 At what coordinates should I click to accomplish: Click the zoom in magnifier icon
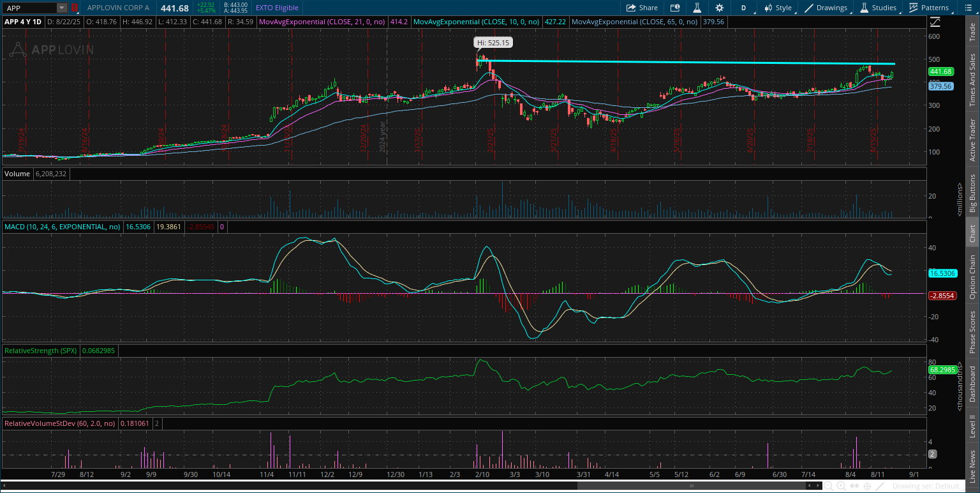[x=842, y=487]
